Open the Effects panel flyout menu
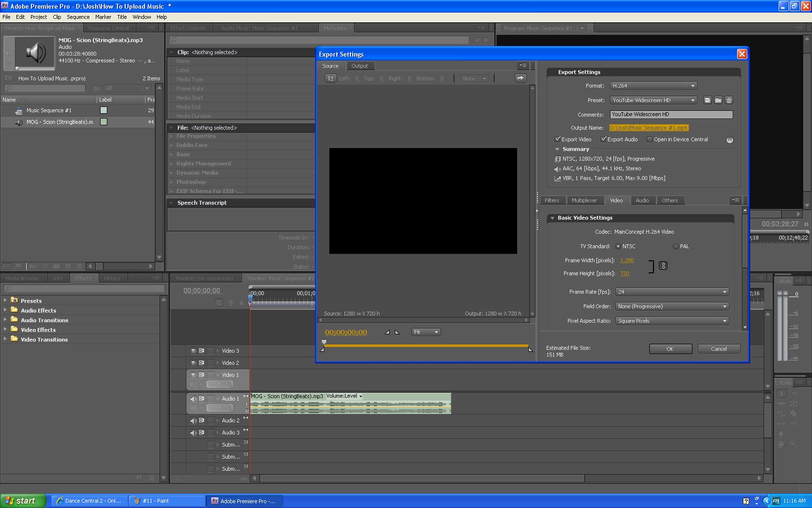 pyautogui.click(x=156, y=278)
